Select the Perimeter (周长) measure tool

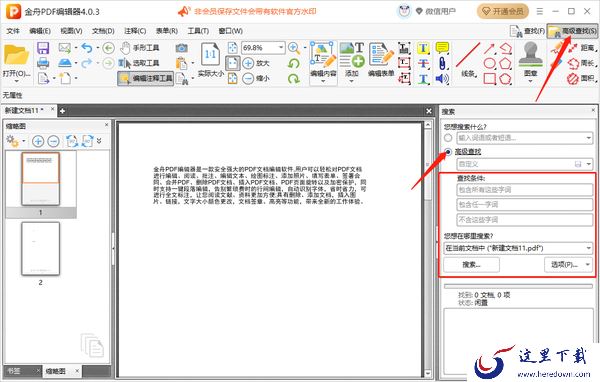[x=582, y=63]
